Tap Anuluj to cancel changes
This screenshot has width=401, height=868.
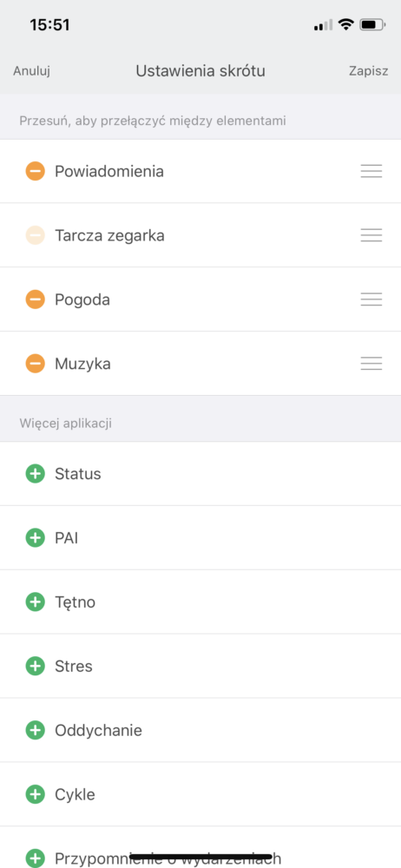coord(31,71)
